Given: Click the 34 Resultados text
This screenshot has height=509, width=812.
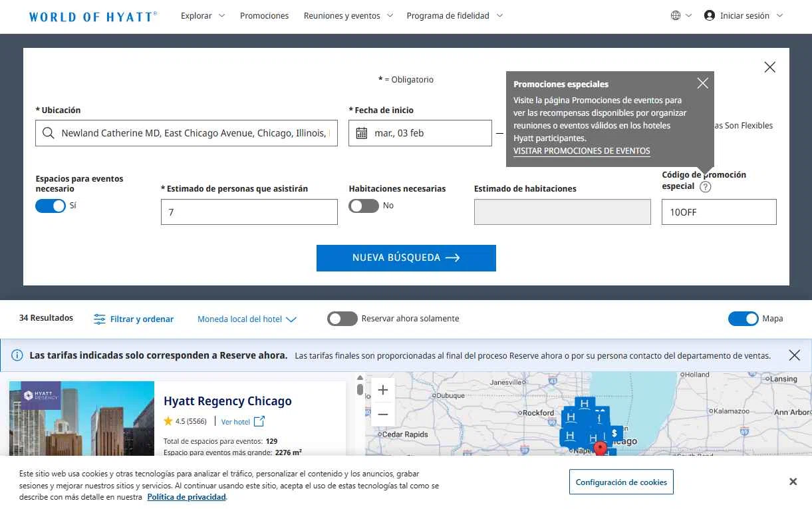Looking at the screenshot, I should point(46,318).
